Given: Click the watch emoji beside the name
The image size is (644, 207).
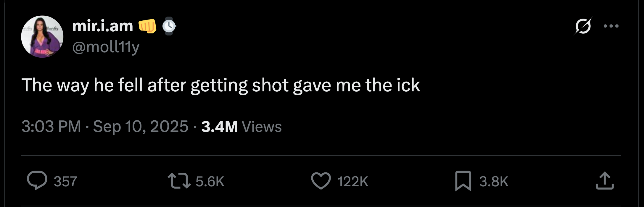Looking at the screenshot, I should [x=169, y=26].
